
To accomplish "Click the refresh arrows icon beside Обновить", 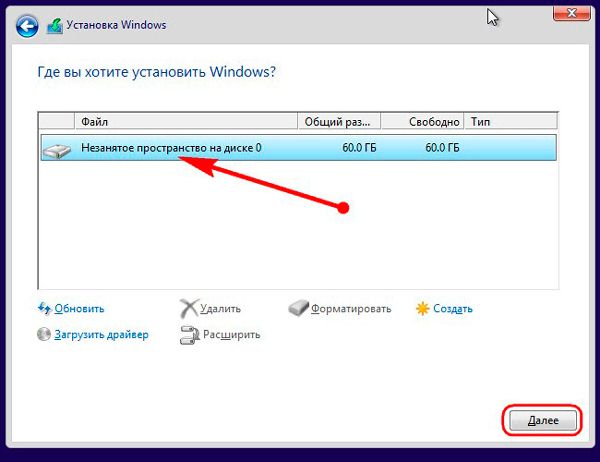I will [44, 308].
